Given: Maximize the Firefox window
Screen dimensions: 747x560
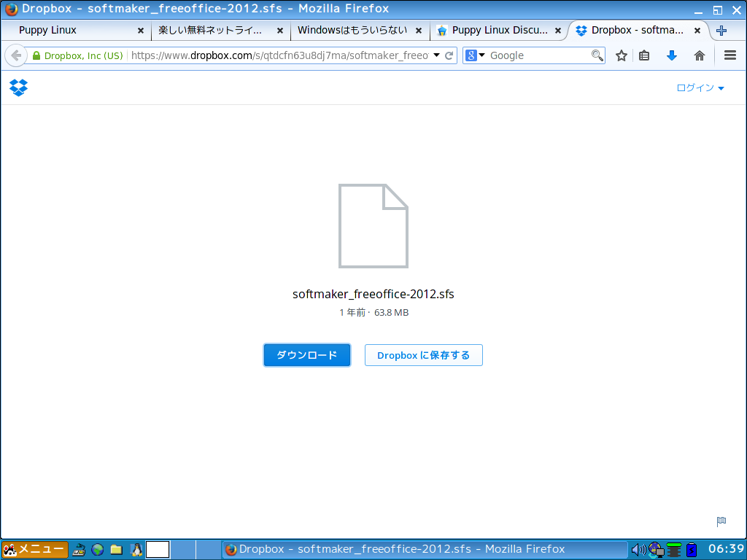Looking at the screenshot, I should tap(718, 10).
